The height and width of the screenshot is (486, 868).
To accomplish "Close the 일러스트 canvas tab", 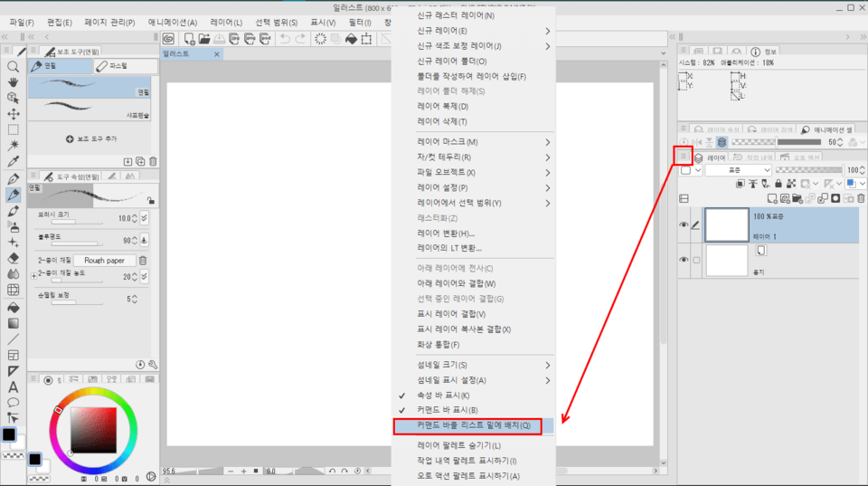I will [216, 54].
